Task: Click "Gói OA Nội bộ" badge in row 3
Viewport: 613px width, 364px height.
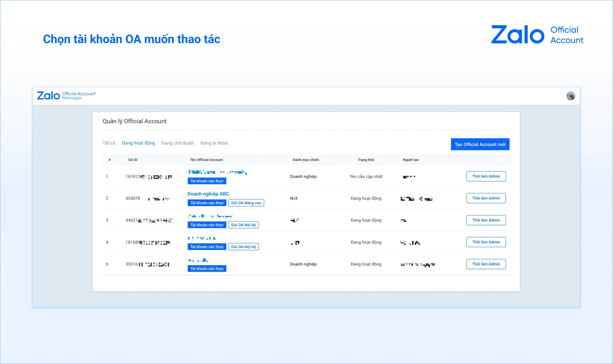Action: (x=243, y=225)
